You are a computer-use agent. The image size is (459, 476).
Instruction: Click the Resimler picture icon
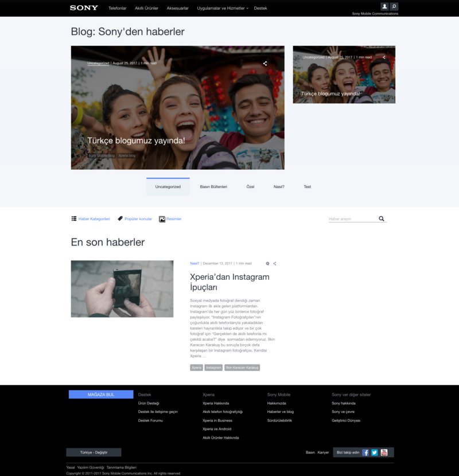point(162,219)
